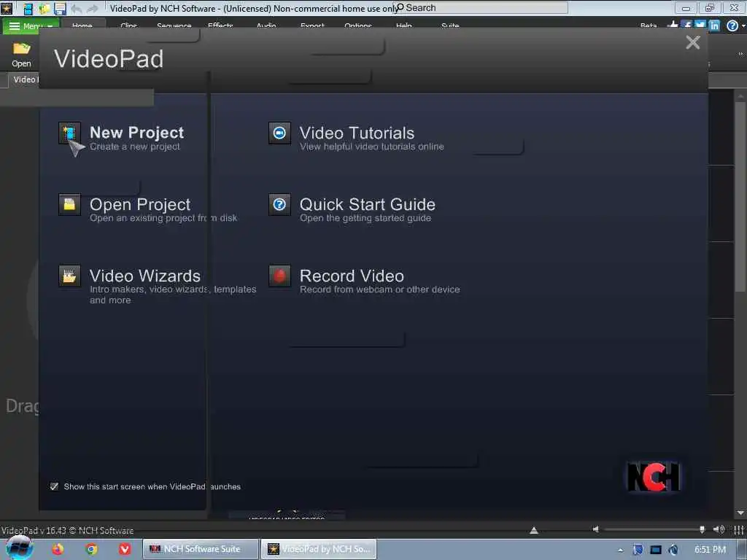
Task: Switch to the Effects tab
Action: point(220,26)
